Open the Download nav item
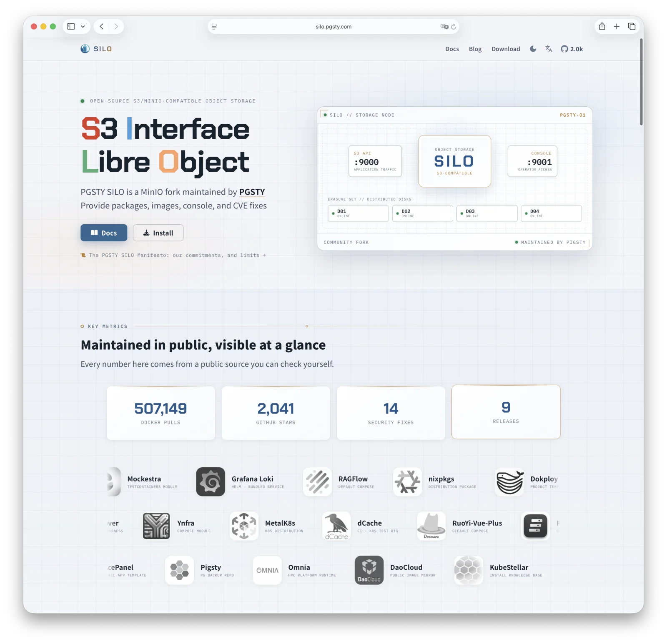Viewport: 667px width, 644px height. pyautogui.click(x=506, y=49)
